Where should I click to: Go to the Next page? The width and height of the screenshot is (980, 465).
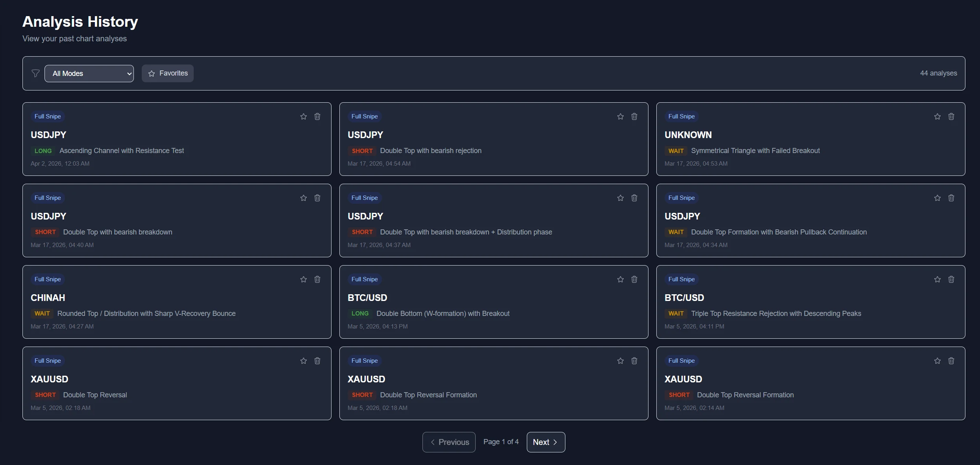click(546, 442)
